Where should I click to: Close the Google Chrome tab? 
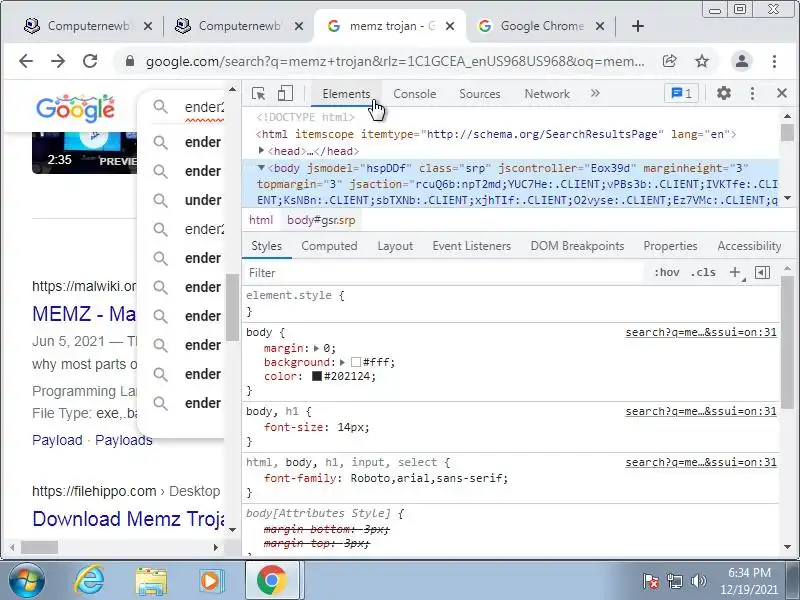click(600, 26)
